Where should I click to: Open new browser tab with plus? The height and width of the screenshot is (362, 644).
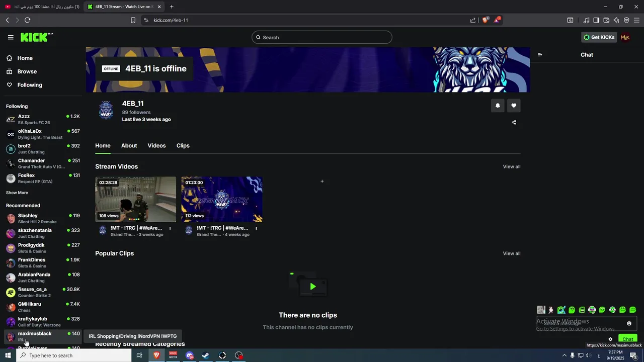[172, 7]
